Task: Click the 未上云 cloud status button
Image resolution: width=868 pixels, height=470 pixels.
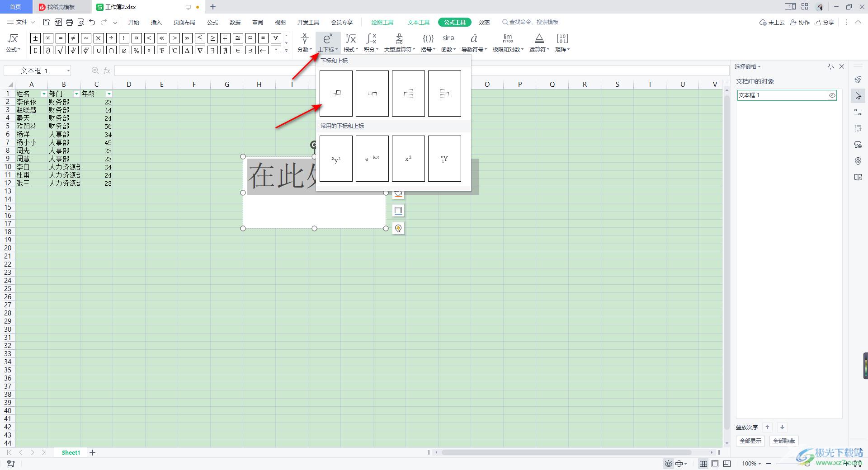Action: coord(772,22)
